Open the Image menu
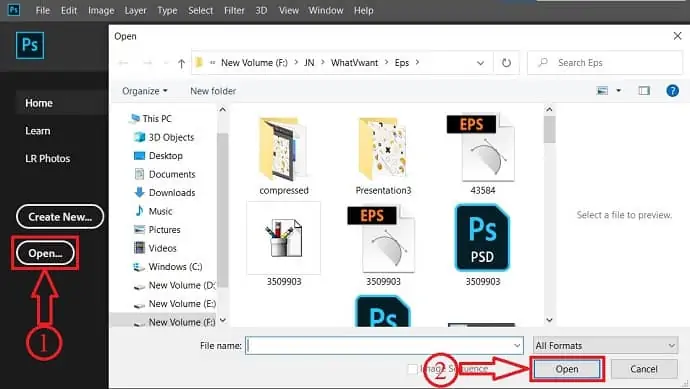The height and width of the screenshot is (389, 690). pos(101,10)
